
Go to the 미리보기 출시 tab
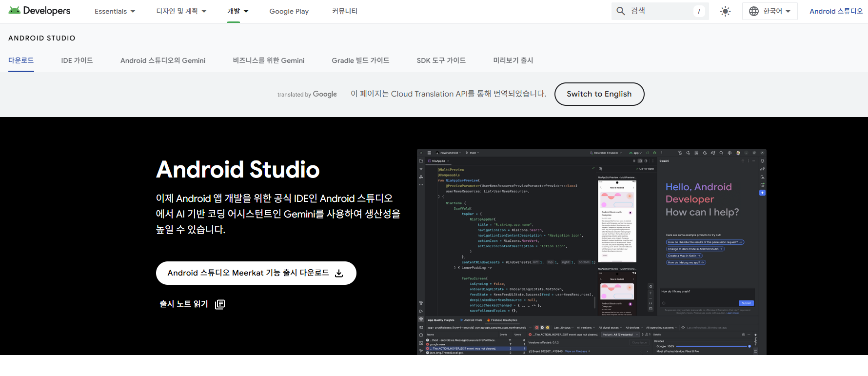(x=513, y=60)
